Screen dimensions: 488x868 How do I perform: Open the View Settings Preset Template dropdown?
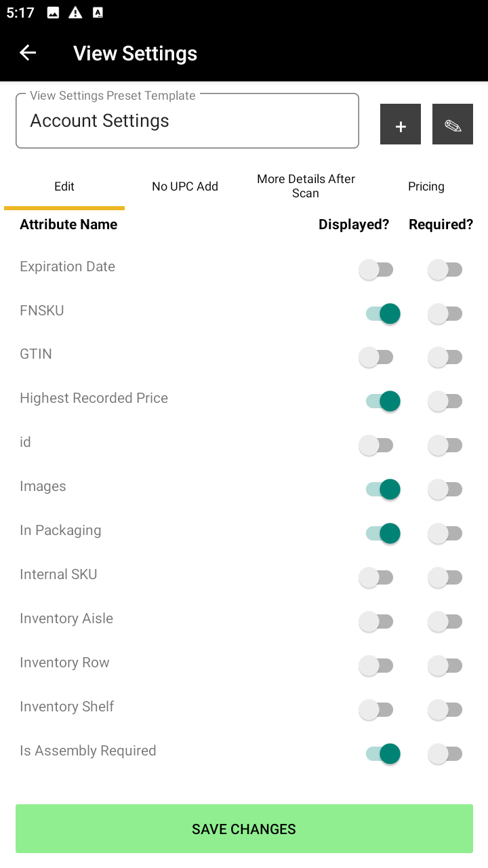187,121
